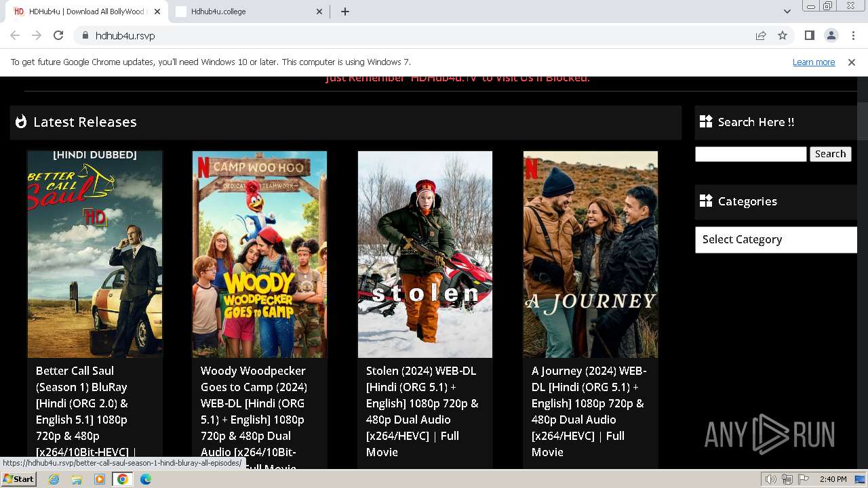Open the side panel icon
The height and width of the screenshot is (488, 868).
[809, 35]
